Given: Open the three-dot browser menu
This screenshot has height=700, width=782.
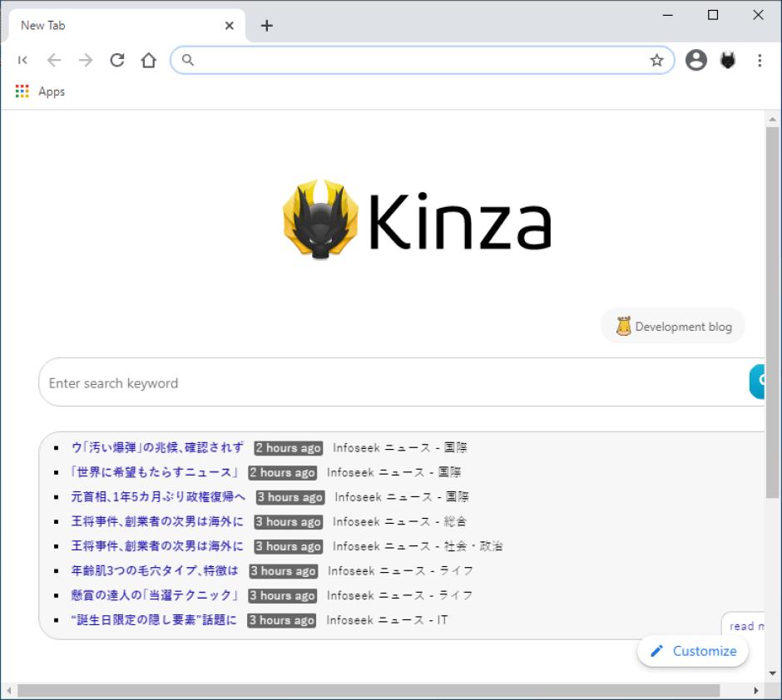Looking at the screenshot, I should pyautogui.click(x=760, y=61).
